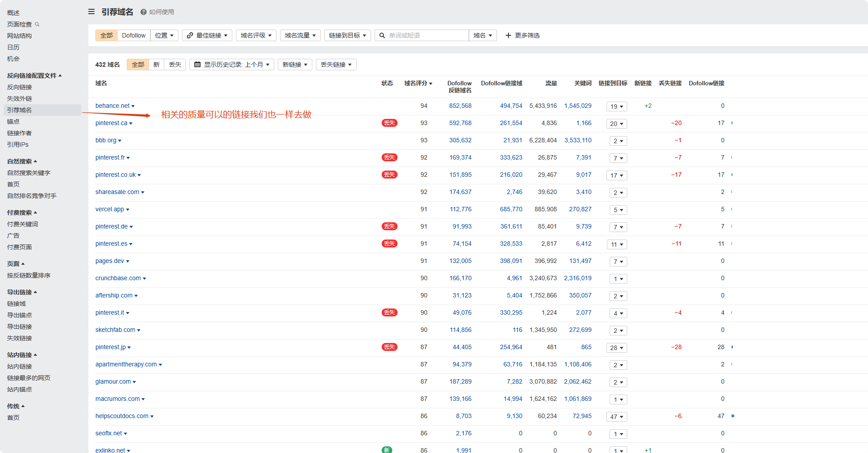Switch to the 丢失 domains filter
Screen dimensions: 868x453
(175, 64)
